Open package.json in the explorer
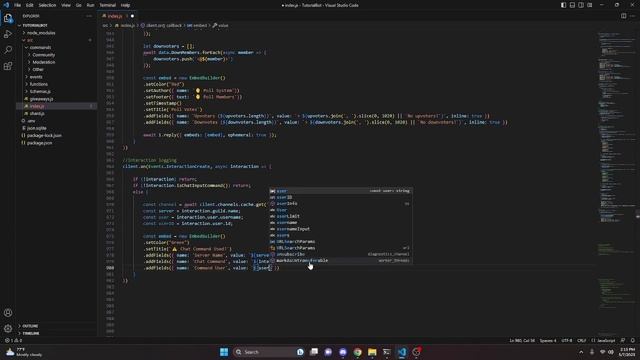This screenshot has width=640, height=360. point(39,143)
